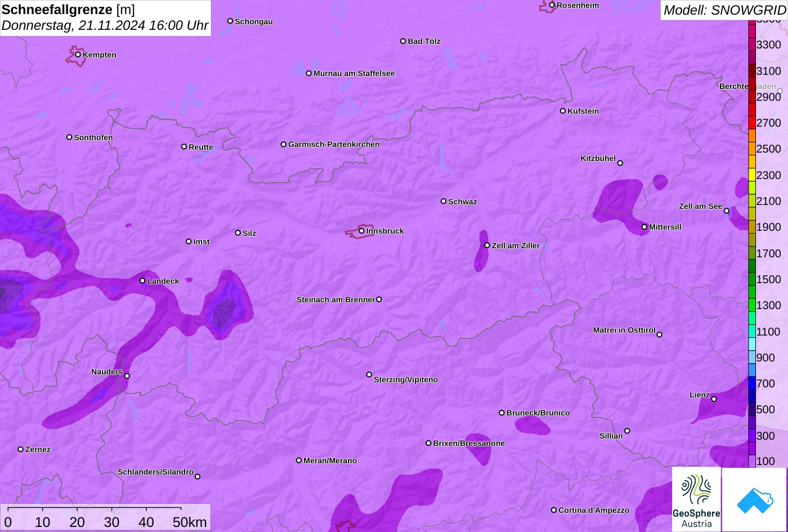The height and width of the screenshot is (532, 788).
Task: Click the 500 legend value
Action: [x=765, y=409]
